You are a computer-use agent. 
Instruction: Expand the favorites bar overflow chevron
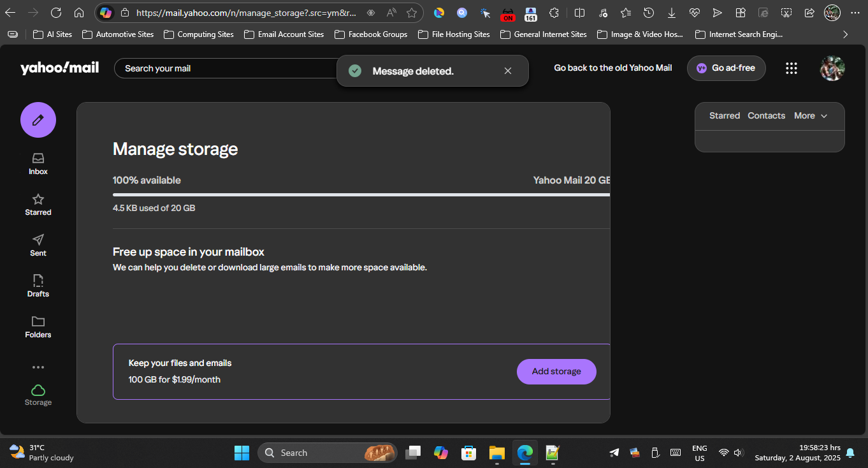(x=846, y=34)
